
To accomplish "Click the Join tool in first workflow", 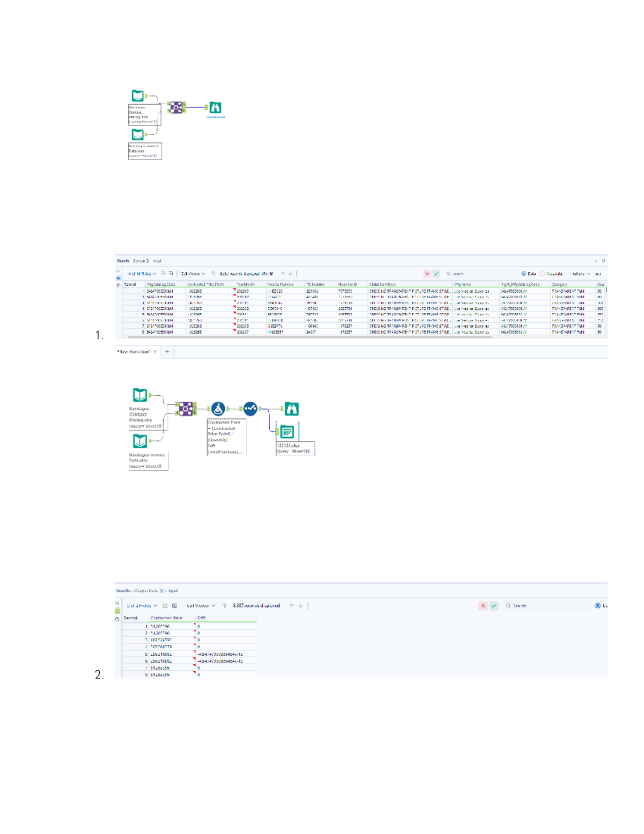I will click(176, 107).
